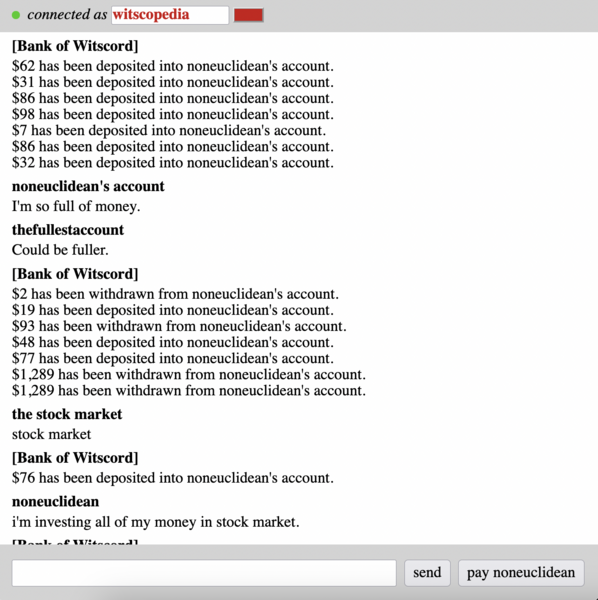Click the 'stock market' message text
This screenshot has height=600, width=598.
click(51, 434)
